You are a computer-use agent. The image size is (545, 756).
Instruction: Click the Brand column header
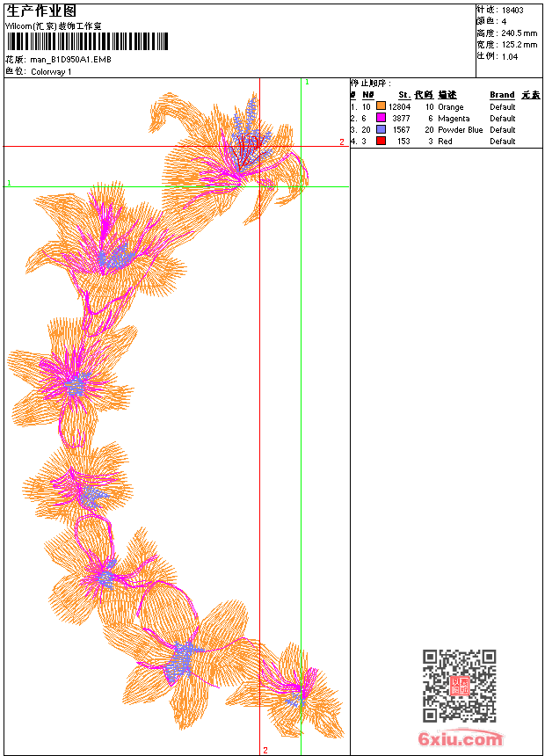502,95
